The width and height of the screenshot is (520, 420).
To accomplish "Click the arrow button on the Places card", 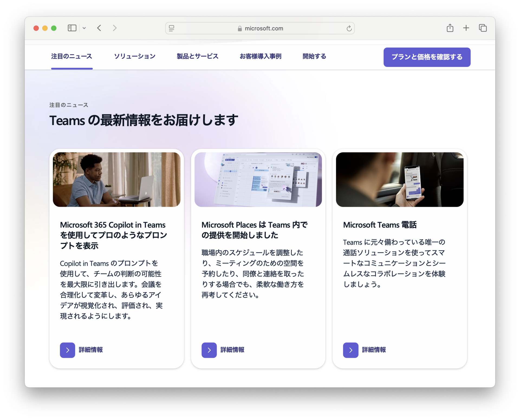I will [209, 350].
